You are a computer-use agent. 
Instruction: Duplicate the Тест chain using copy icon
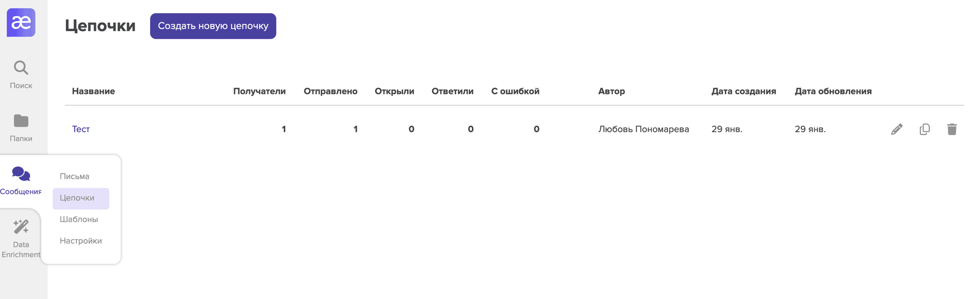pos(924,129)
